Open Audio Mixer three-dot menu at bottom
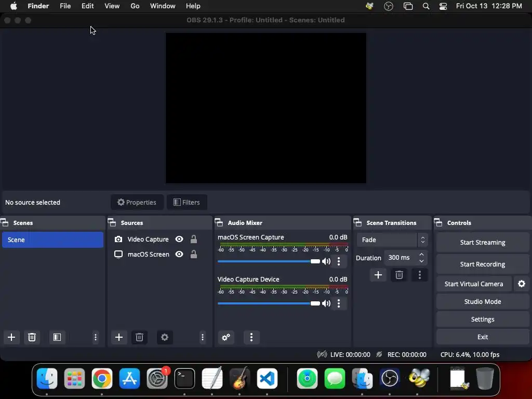 (251, 337)
